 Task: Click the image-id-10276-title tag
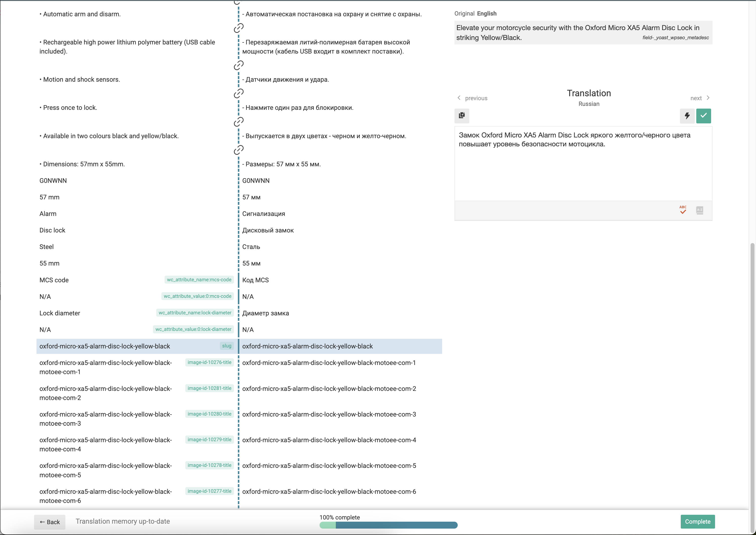(209, 362)
